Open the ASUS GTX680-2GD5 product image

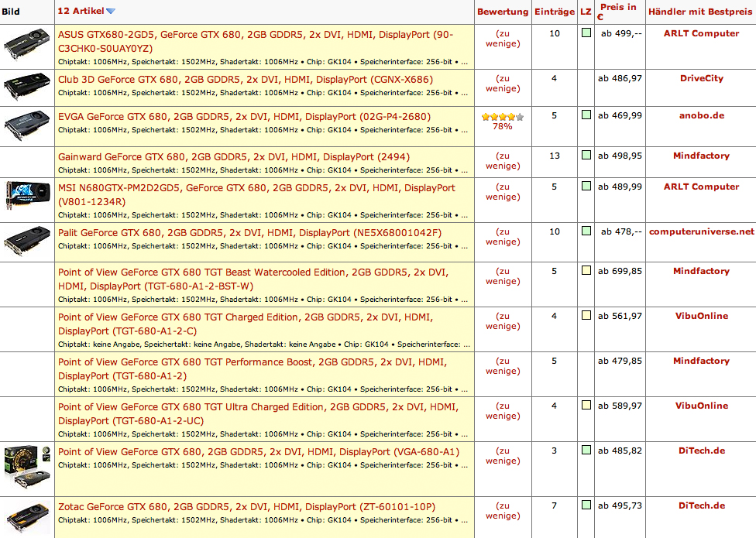[x=27, y=45]
